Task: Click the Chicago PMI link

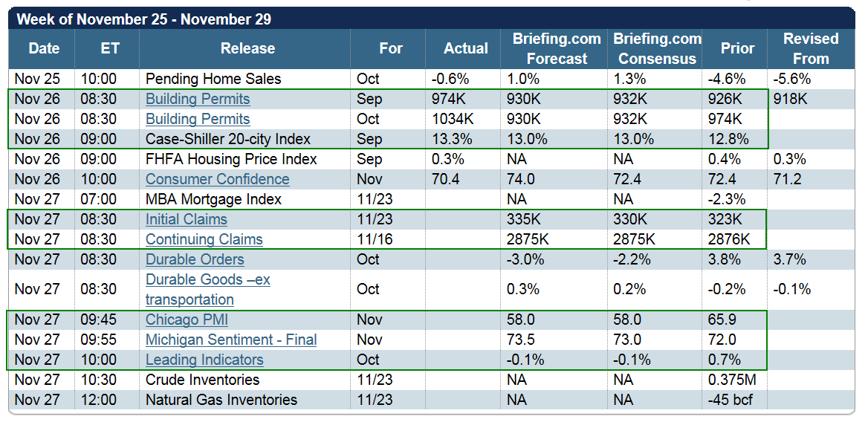Action: pyautogui.click(x=187, y=319)
